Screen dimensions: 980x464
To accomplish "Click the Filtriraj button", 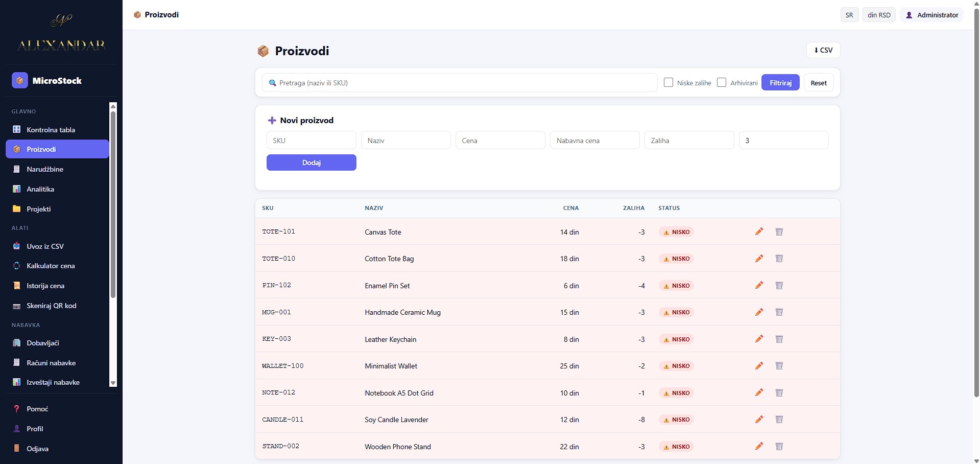I will pyautogui.click(x=780, y=83).
